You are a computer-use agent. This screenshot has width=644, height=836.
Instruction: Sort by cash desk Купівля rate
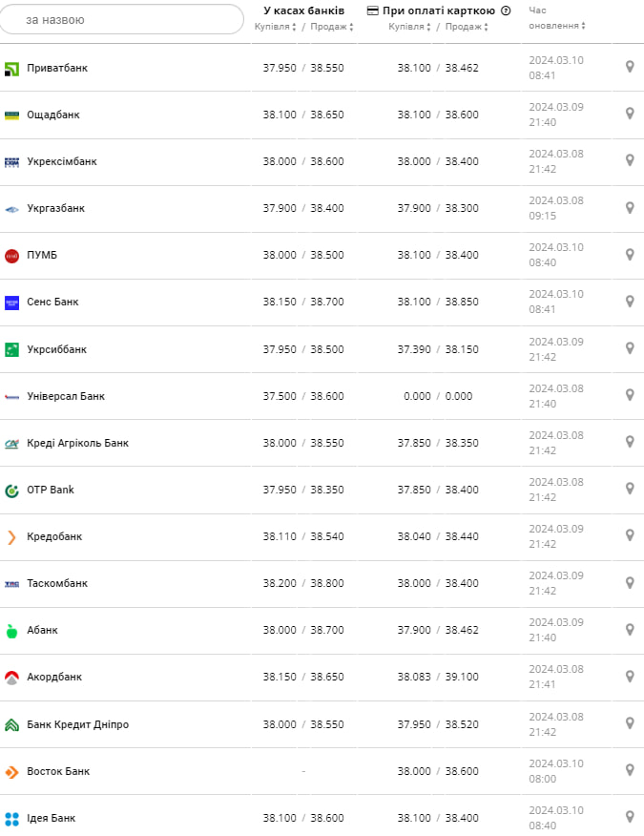coord(276,27)
